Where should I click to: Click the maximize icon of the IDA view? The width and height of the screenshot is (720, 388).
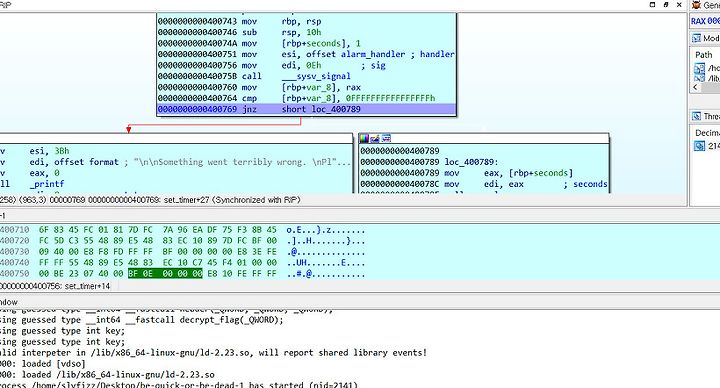(652, 5)
